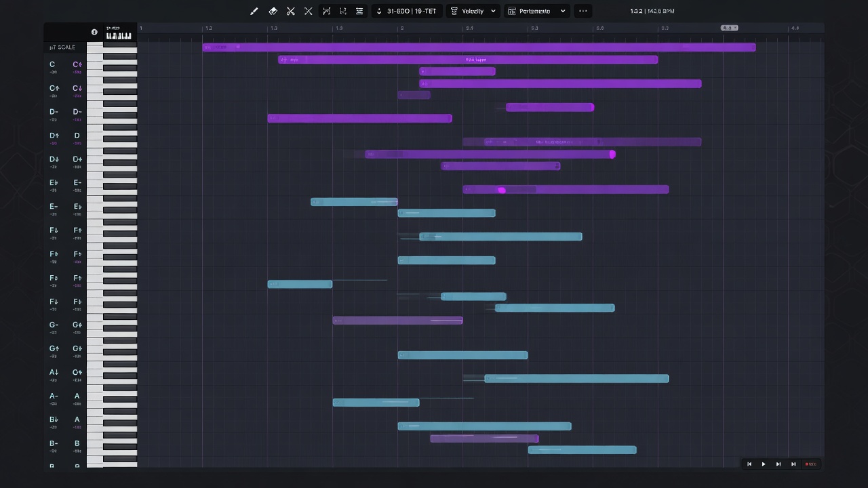Select the blue note in the B♭ row
This screenshot has height=488, width=868.
pyautogui.click(x=484, y=426)
